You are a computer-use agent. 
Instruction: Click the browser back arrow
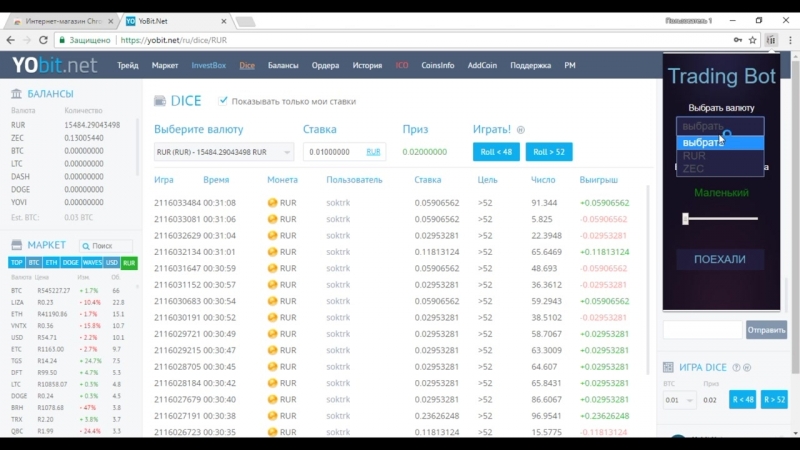coord(11,40)
